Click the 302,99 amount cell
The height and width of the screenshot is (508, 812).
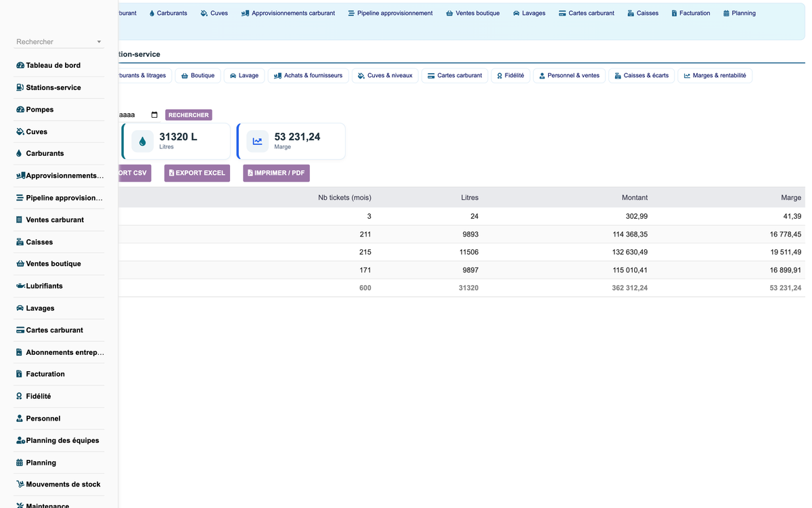(637, 216)
